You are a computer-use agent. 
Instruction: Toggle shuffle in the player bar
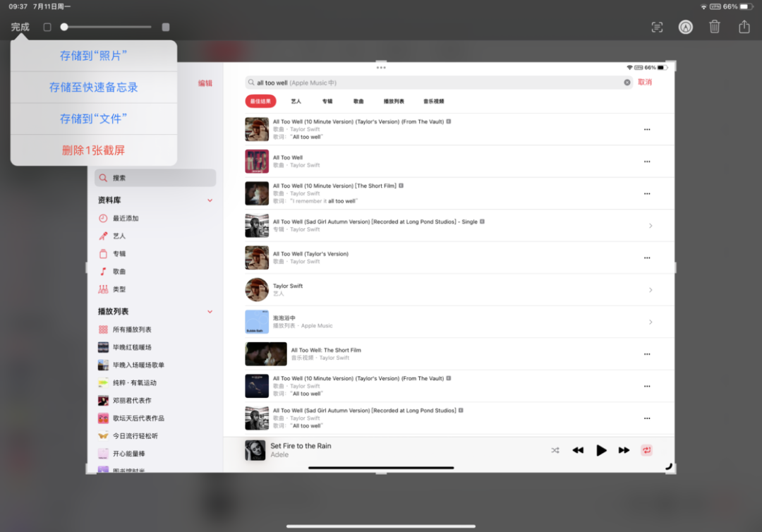[555, 450]
